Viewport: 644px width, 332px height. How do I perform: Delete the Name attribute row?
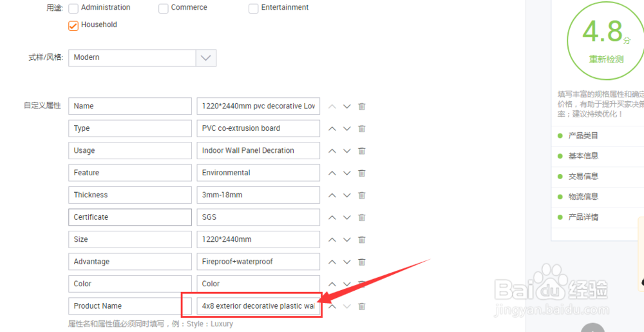click(x=362, y=106)
